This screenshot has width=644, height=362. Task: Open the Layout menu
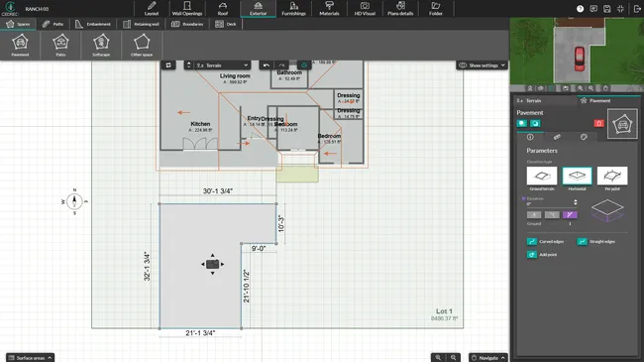click(152, 8)
